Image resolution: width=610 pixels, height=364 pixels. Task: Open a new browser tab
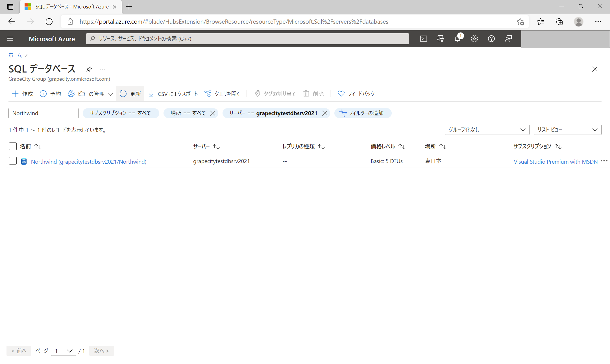(x=129, y=7)
